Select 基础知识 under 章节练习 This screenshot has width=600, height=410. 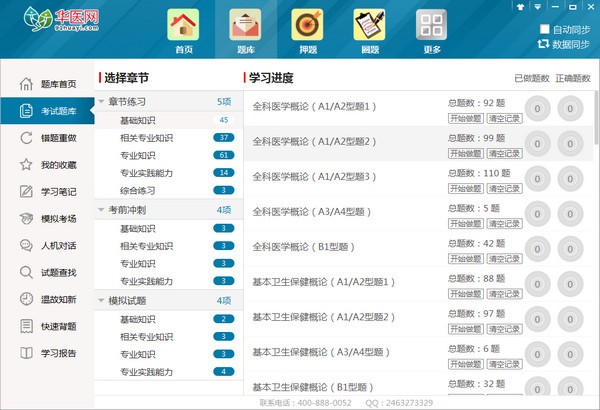point(168,120)
